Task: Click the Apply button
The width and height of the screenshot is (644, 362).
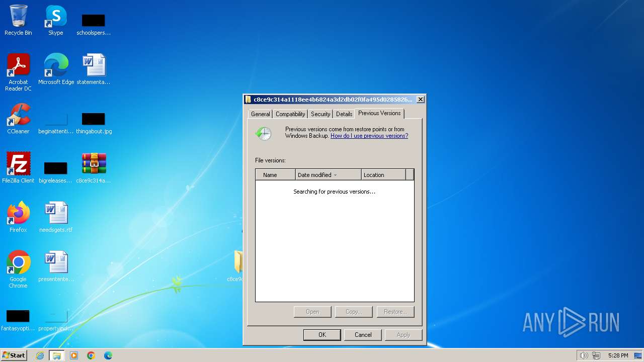Action: pyautogui.click(x=404, y=335)
